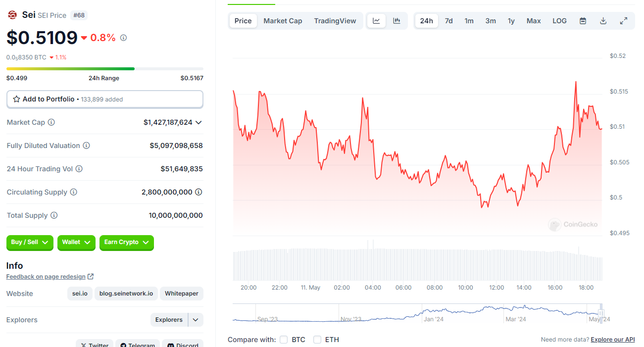Follow the Explore our API link
This screenshot has width=644, height=347.
[x=613, y=340]
